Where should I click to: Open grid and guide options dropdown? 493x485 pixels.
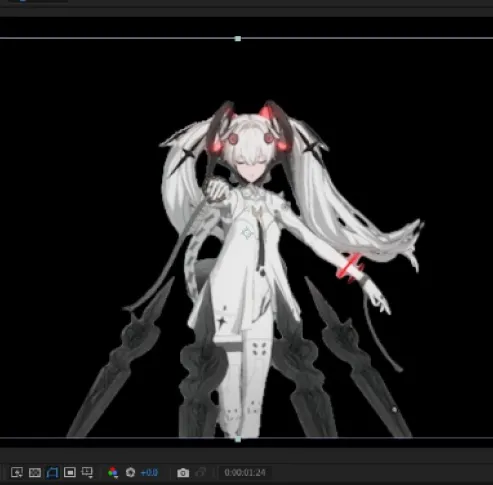[87, 472]
